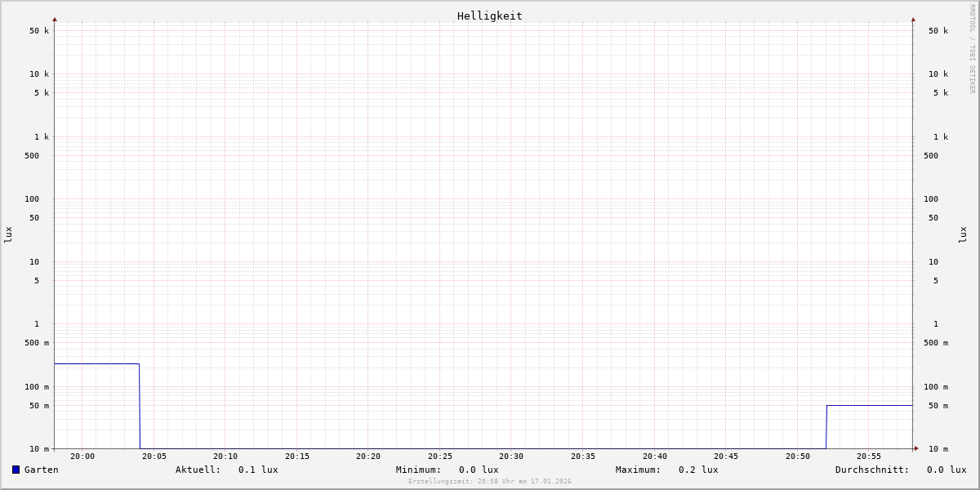Click the 20:55 time axis label
The height and width of the screenshot is (490, 980).
(869, 457)
